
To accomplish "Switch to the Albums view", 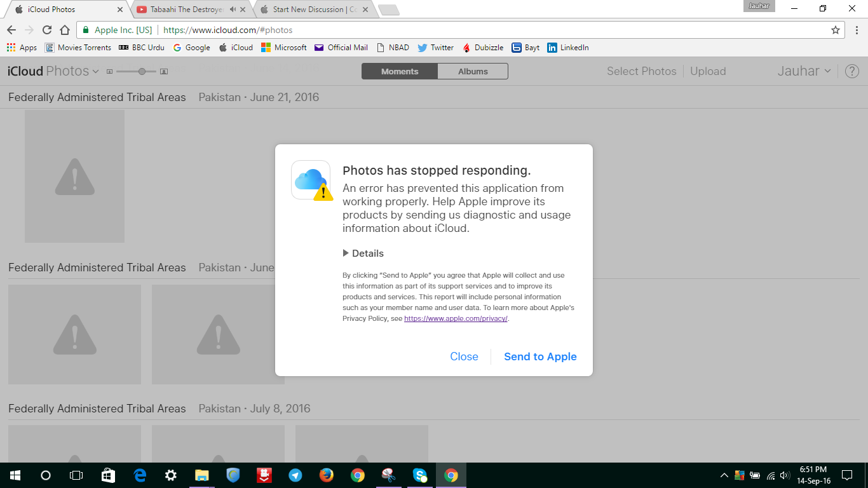I will point(473,71).
